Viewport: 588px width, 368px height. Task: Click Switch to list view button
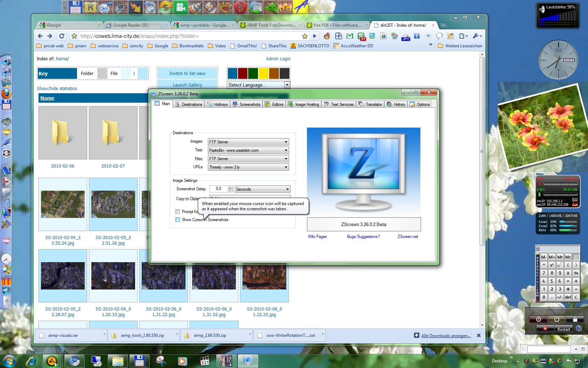[187, 74]
